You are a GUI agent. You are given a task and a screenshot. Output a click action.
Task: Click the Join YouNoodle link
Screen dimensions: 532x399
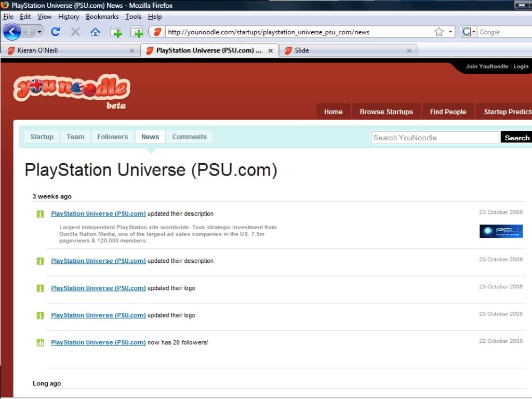[487, 66]
